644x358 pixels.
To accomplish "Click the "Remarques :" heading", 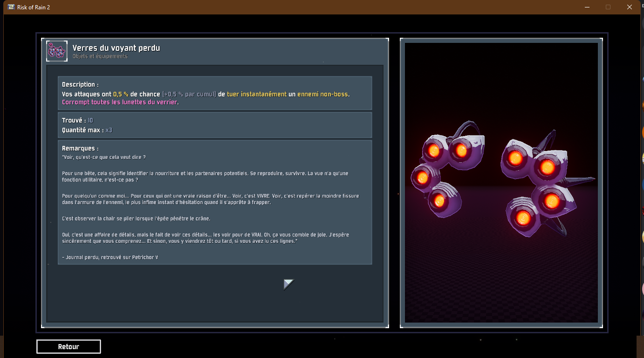I will 80,149.
